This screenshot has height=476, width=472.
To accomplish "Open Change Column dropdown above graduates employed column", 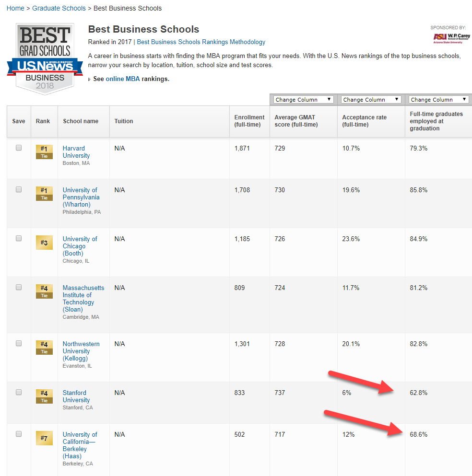I will pyautogui.click(x=438, y=100).
